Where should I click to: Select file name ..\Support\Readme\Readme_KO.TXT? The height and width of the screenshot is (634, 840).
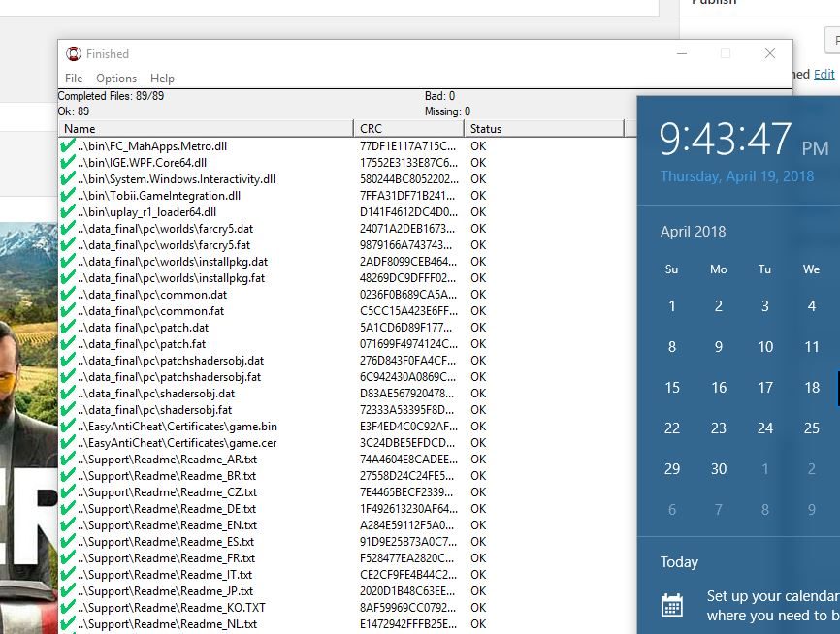[172, 608]
